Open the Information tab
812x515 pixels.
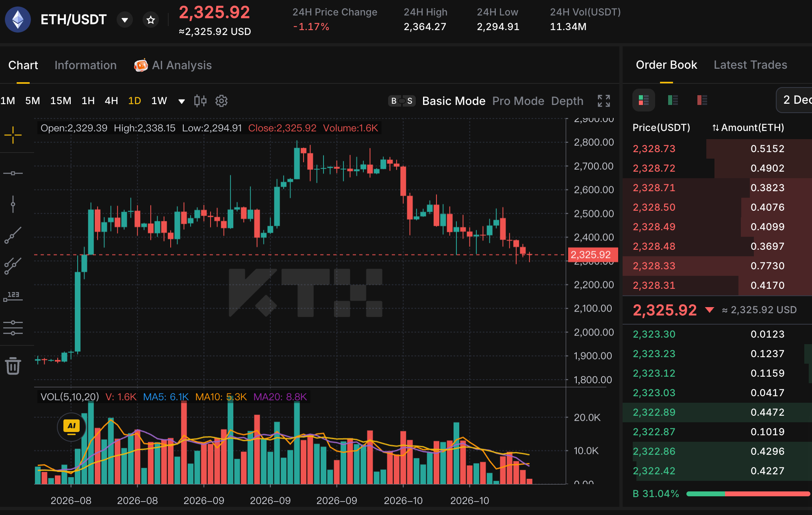pyautogui.click(x=85, y=65)
